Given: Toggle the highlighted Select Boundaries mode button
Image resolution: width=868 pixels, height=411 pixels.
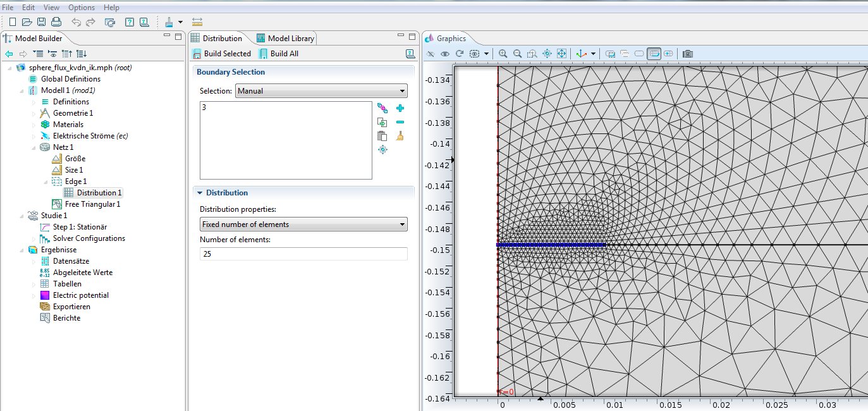Looking at the screenshot, I should [x=654, y=54].
